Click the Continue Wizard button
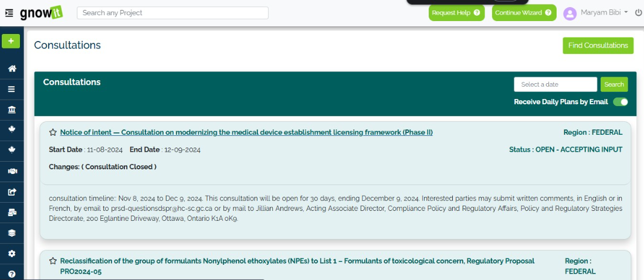The image size is (644, 280). [x=523, y=13]
